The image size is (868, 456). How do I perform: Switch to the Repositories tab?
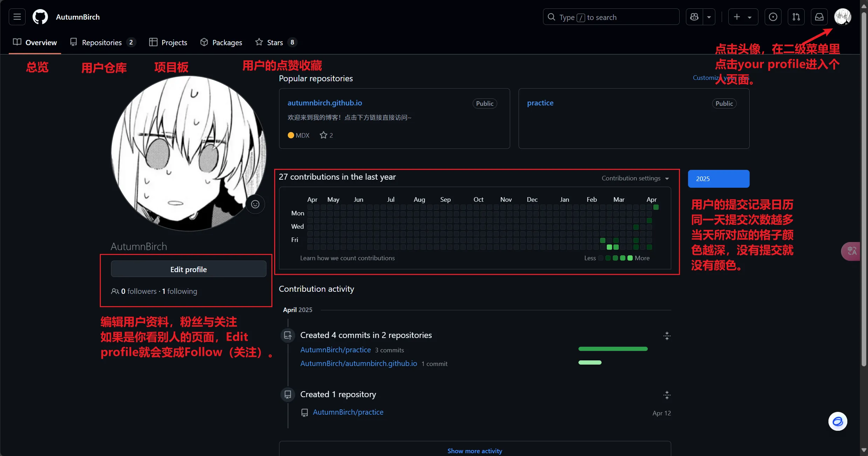point(103,42)
